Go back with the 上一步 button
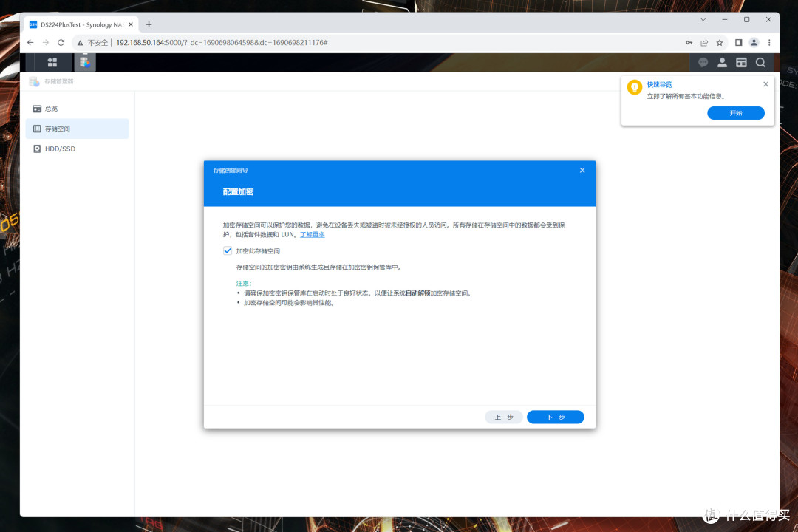Screen dimensions: 798x532 [x=503, y=417]
